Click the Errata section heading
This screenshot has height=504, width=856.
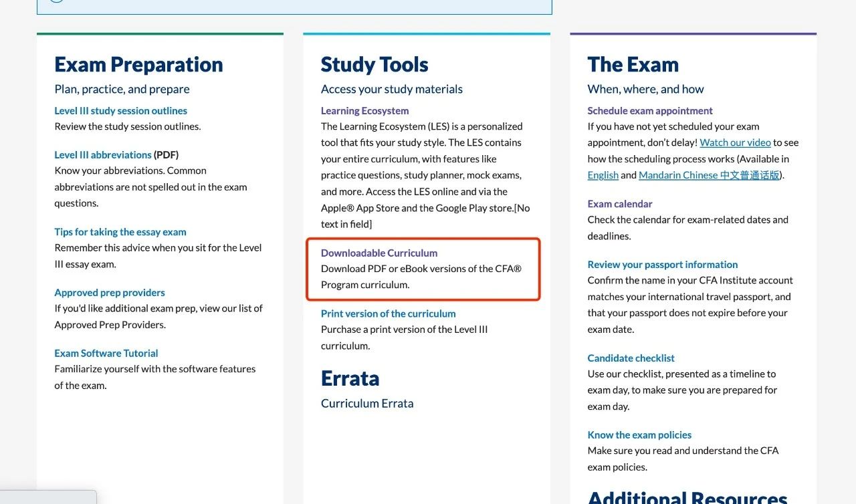[350, 378]
